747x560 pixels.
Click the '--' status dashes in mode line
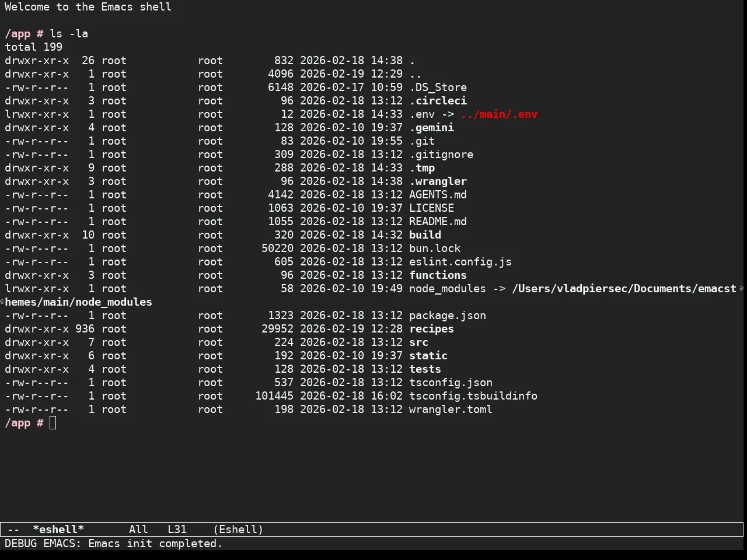[13, 530]
